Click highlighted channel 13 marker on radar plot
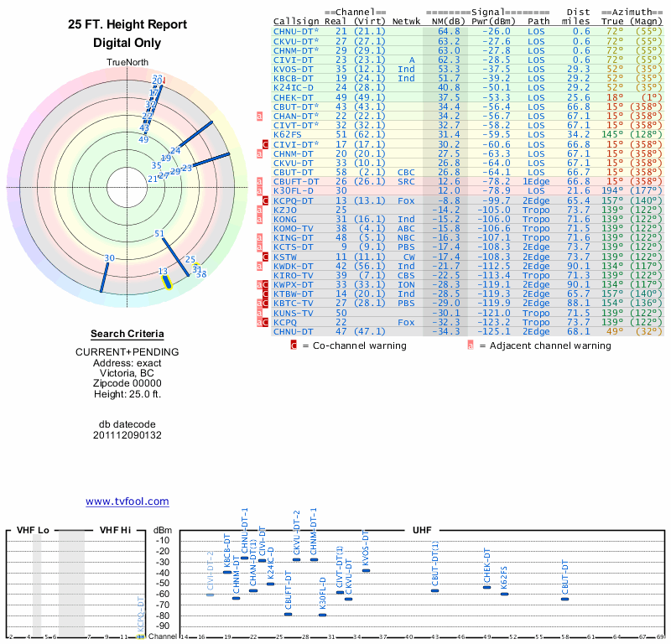The image size is (671, 644). click(x=166, y=283)
